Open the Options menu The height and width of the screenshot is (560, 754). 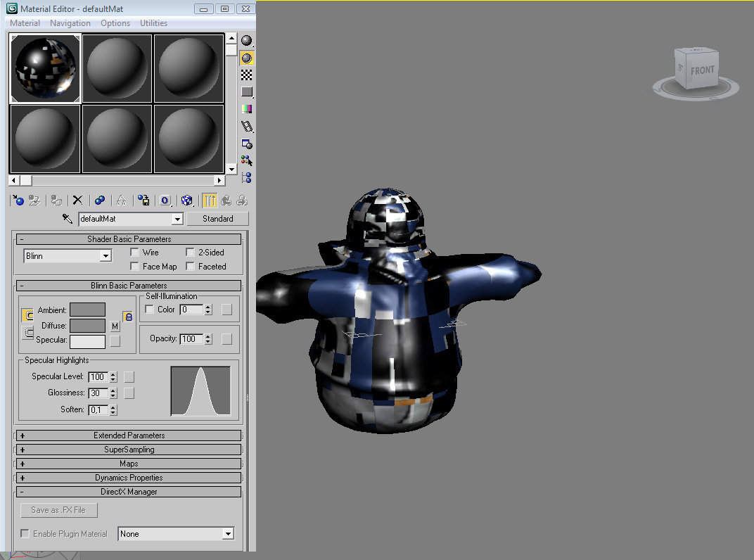115,23
